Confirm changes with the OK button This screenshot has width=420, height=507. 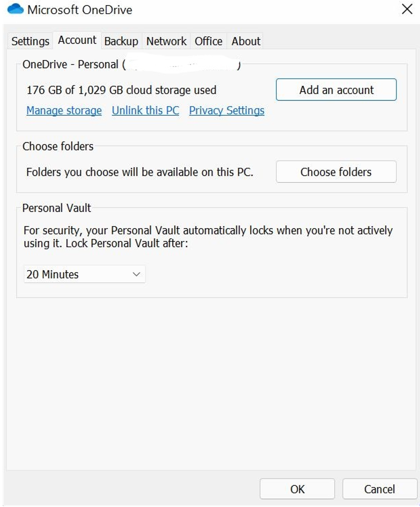tap(297, 489)
